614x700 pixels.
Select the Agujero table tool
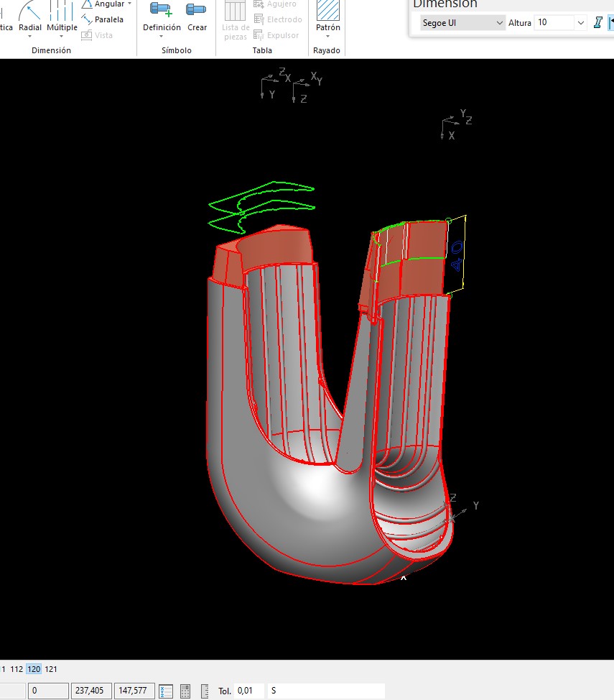pyautogui.click(x=274, y=4)
